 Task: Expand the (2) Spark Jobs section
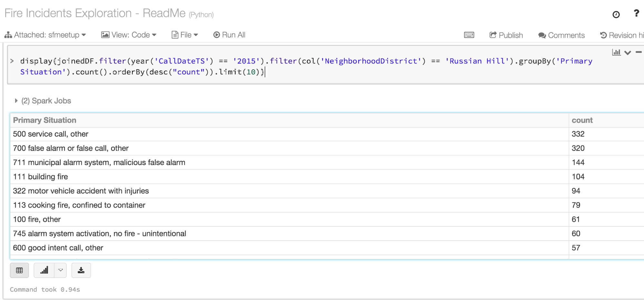point(16,101)
